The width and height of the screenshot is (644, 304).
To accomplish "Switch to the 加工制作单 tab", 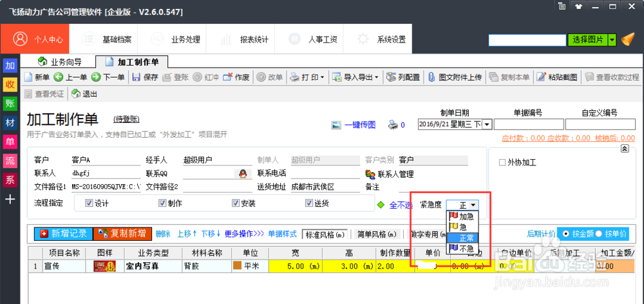I will tap(132, 62).
